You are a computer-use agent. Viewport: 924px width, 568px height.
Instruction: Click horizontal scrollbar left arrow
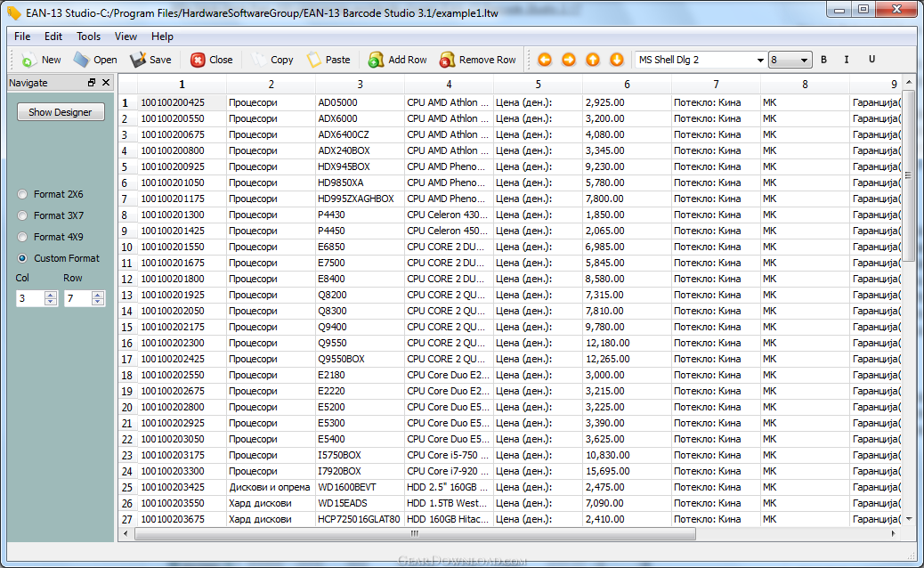pos(126,533)
